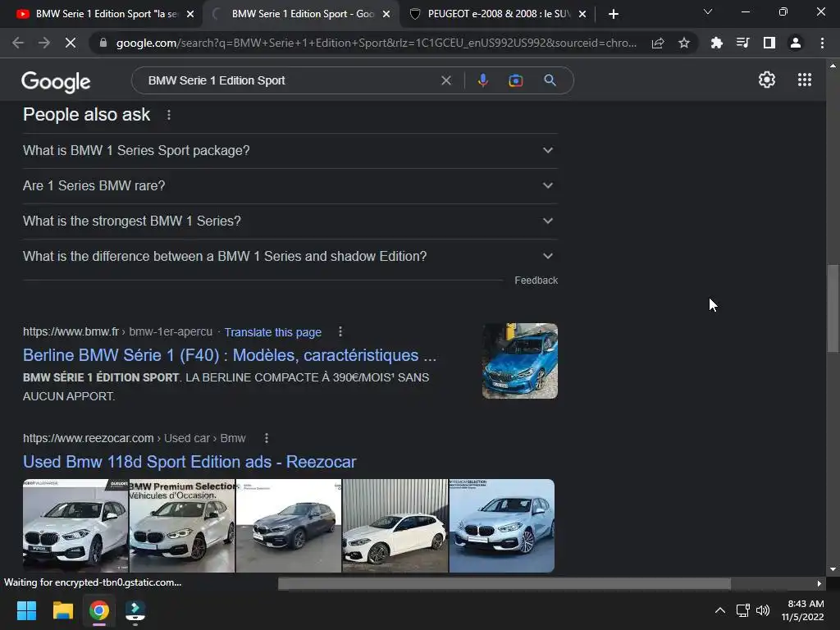This screenshot has height=630, width=840.
Task: Click the vertical page scrollbar thumb
Action: click(833, 308)
